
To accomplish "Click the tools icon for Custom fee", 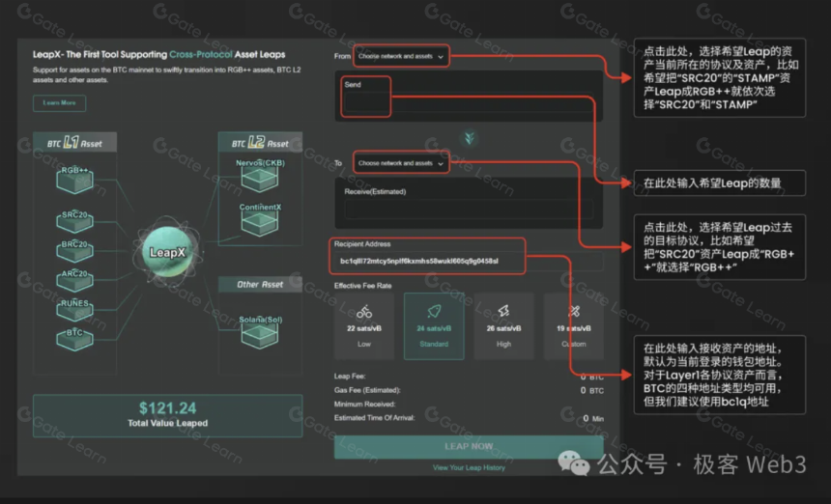I will click(574, 311).
